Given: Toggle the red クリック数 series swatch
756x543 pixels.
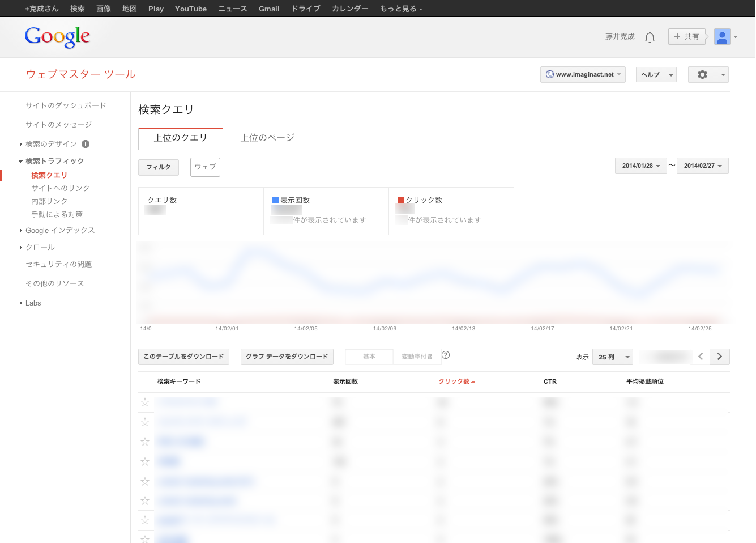Looking at the screenshot, I should point(400,200).
